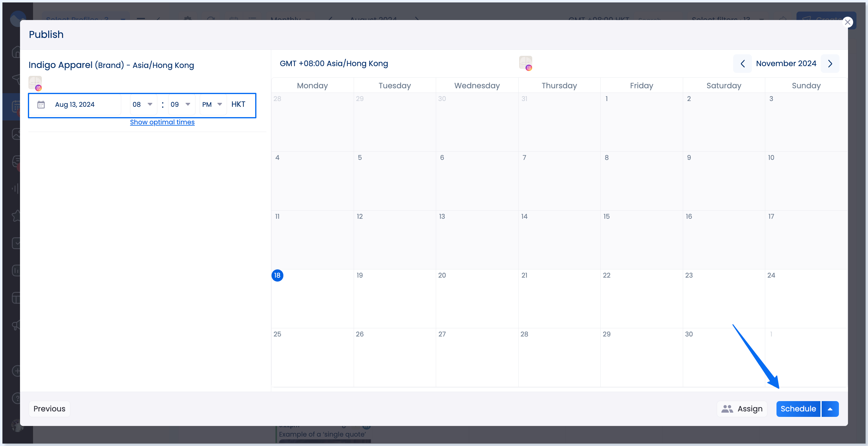Select November 25 on the calendar
The width and height of the screenshot is (868, 446).
pos(312,357)
